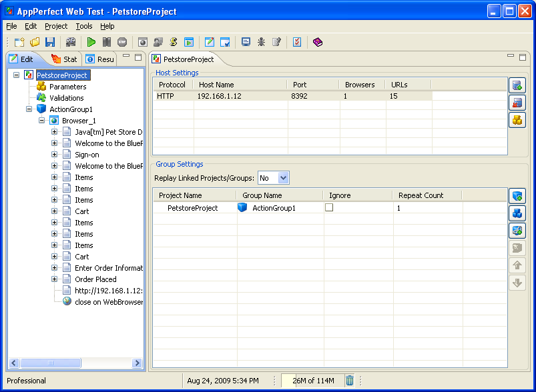This screenshot has height=392, width=536.
Task: Open the purple help book icon
Action: pos(318,42)
